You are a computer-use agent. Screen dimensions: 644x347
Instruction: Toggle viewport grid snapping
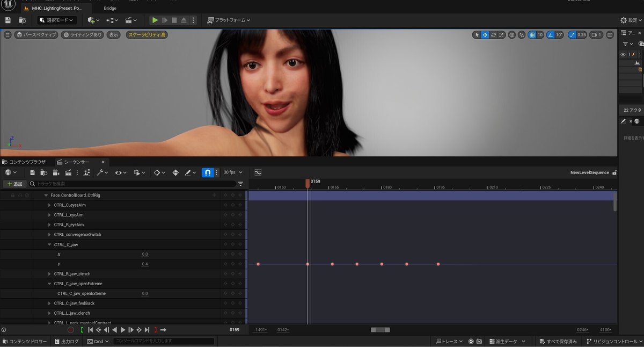[532, 35]
